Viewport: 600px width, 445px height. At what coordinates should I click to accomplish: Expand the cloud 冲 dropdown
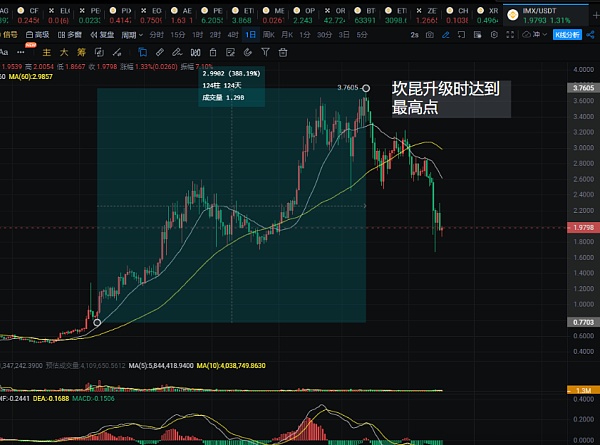point(534,35)
